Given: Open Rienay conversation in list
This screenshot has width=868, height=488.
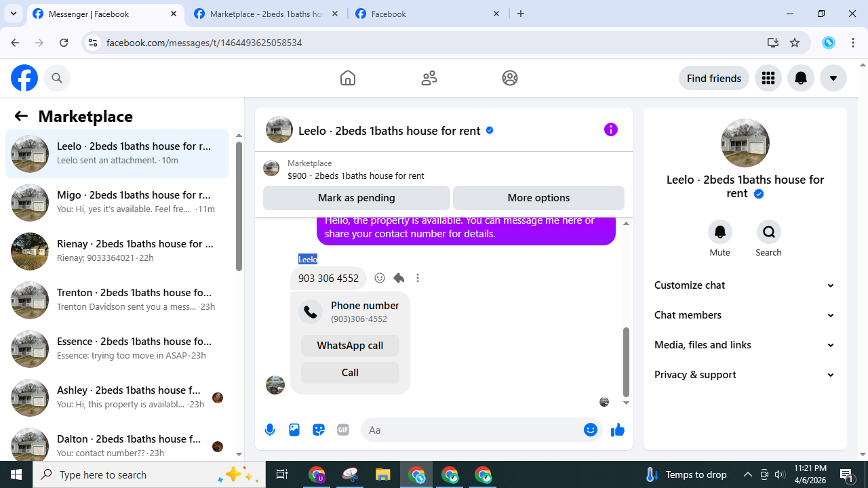Looking at the screenshot, I should coord(117,251).
